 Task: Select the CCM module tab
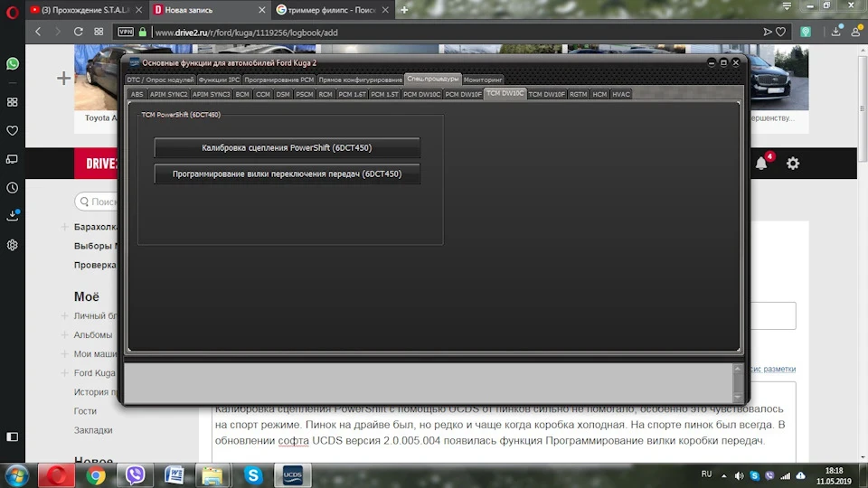point(263,94)
